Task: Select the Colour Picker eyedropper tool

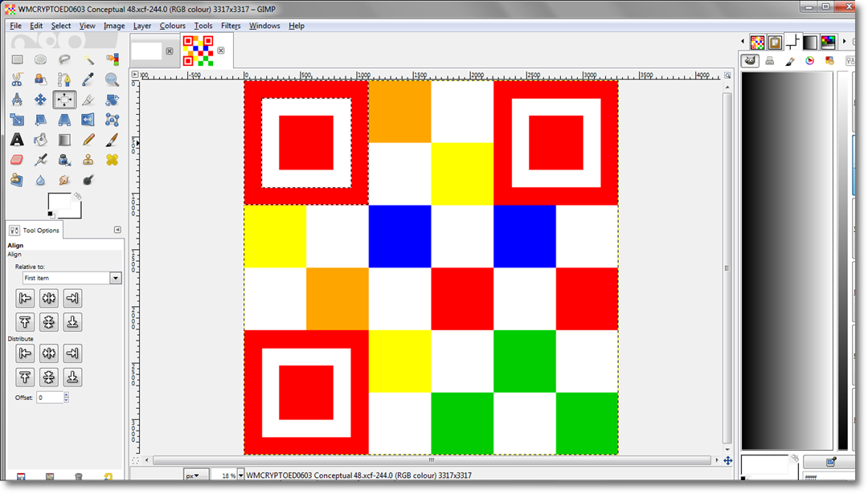Action: point(88,80)
